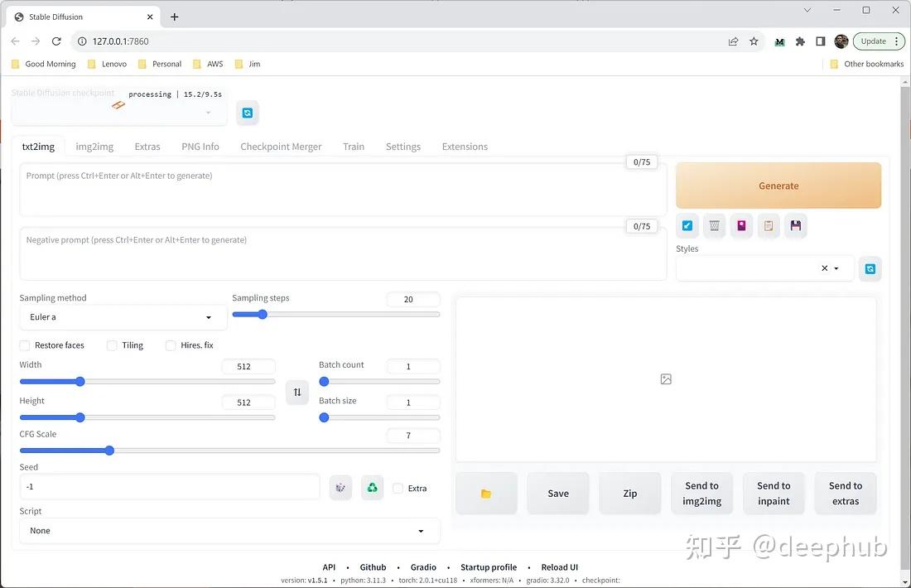Open the Extensions tab
Image resolution: width=911 pixels, height=588 pixels.
coord(465,147)
